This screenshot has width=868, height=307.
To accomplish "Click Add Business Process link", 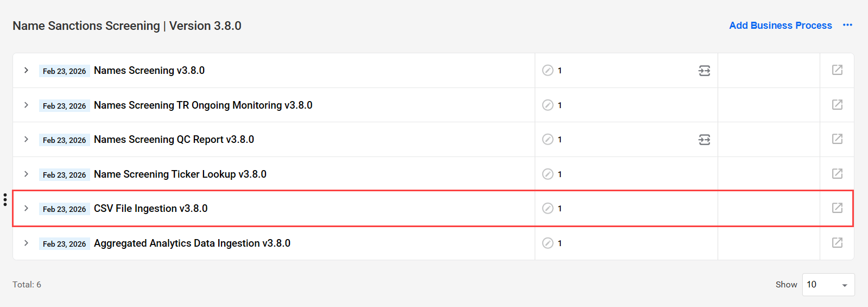I will [780, 26].
